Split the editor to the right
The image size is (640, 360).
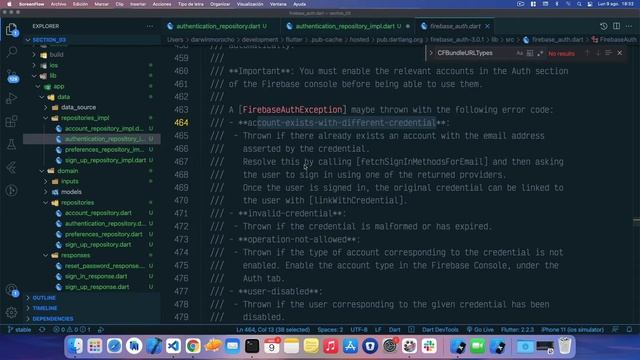tap(616, 26)
